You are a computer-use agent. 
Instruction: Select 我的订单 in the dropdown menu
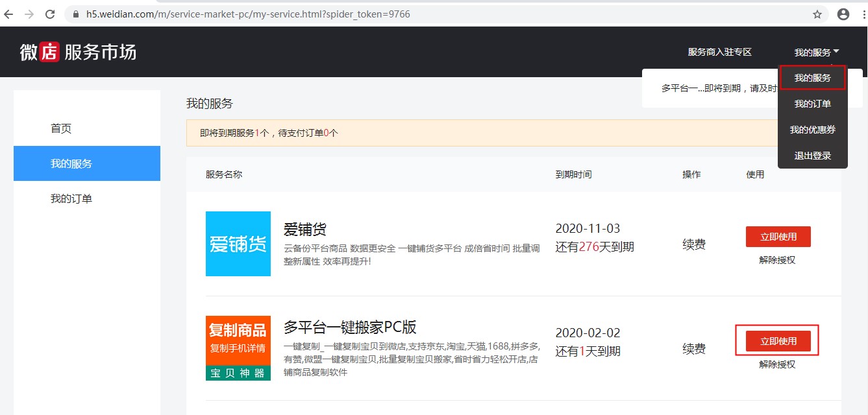813,104
